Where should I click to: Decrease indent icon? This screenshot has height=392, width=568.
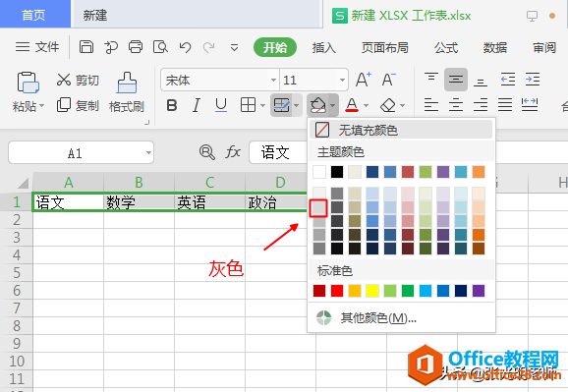(508, 79)
